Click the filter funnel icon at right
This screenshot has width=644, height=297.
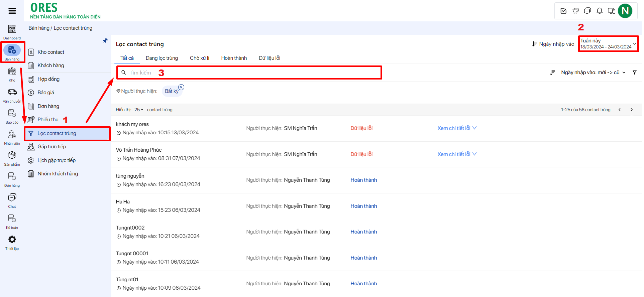(x=635, y=72)
